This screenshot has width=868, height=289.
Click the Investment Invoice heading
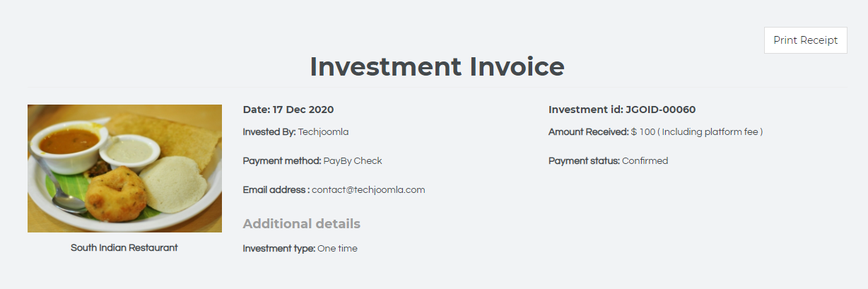click(x=437, y=66)
